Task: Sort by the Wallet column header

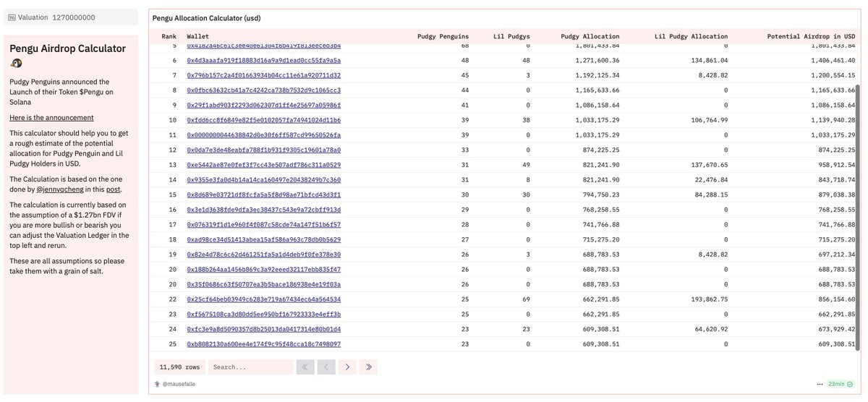Action: 198,36
